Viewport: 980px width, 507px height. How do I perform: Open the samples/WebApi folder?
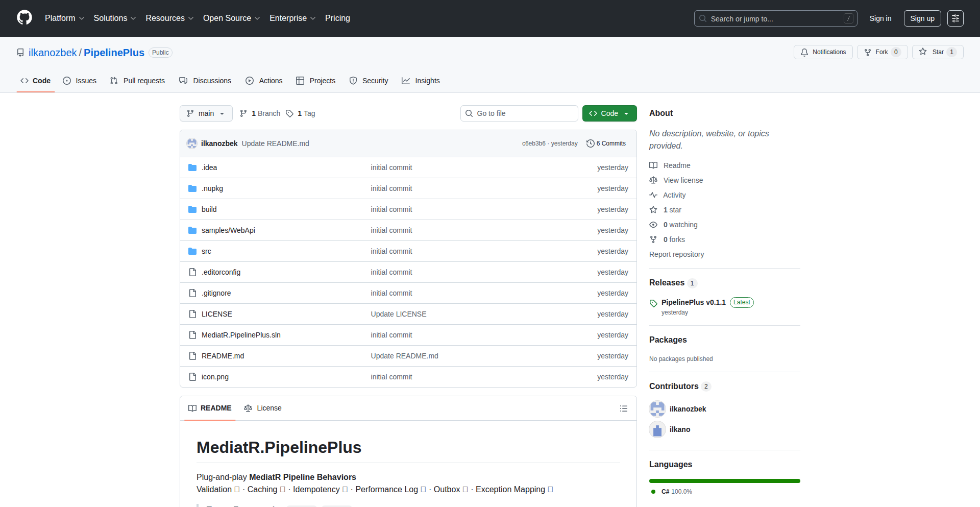pos(228,230)
